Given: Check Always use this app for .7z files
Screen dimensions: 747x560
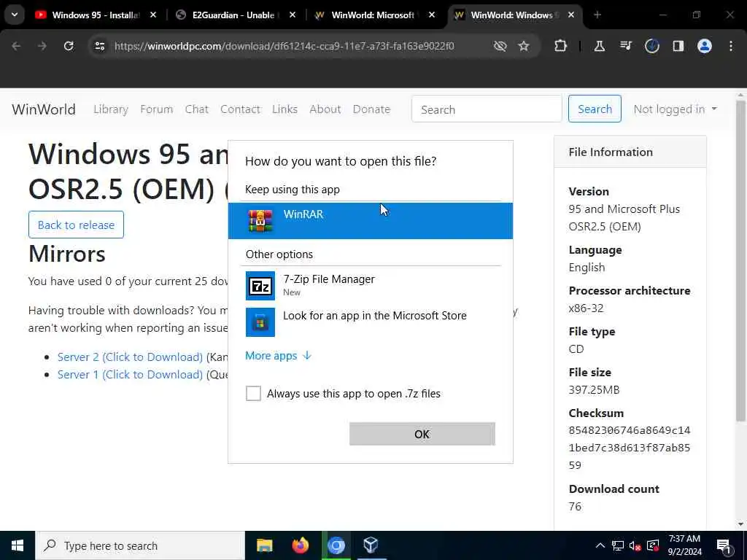Looking at the screenshot, I should pyautogui.click(x=253, y=393).
